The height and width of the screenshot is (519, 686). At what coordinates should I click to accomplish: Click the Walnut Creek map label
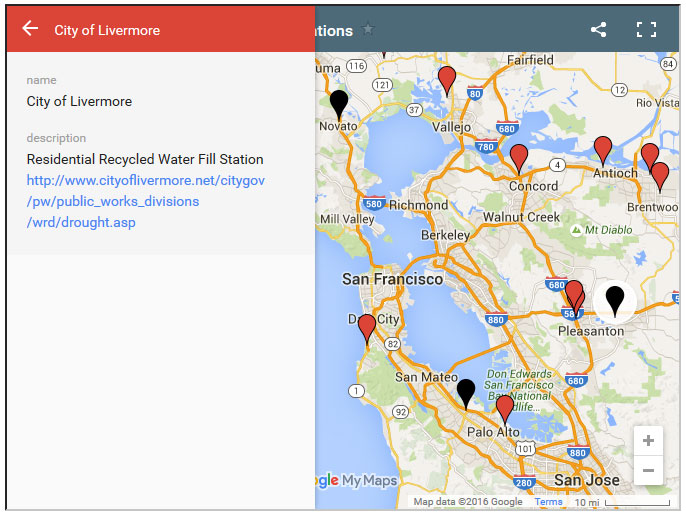521,217
